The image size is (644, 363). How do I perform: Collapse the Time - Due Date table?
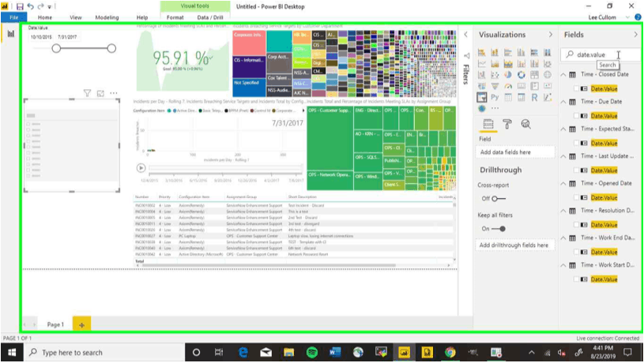[x=563, y=102]
